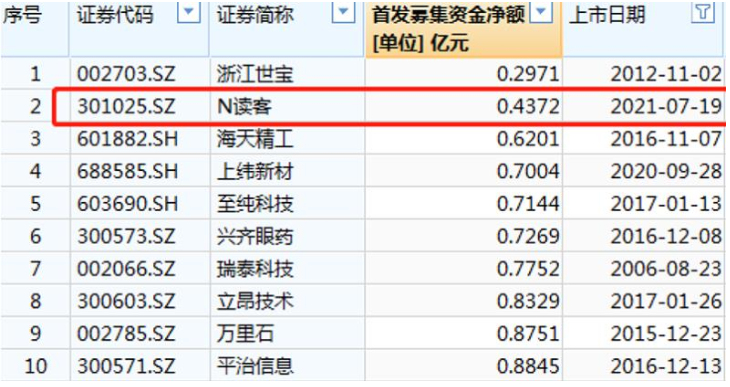
Task: Open the 证券代码 column filter dropdown
Action: click(x=189, y=13)
